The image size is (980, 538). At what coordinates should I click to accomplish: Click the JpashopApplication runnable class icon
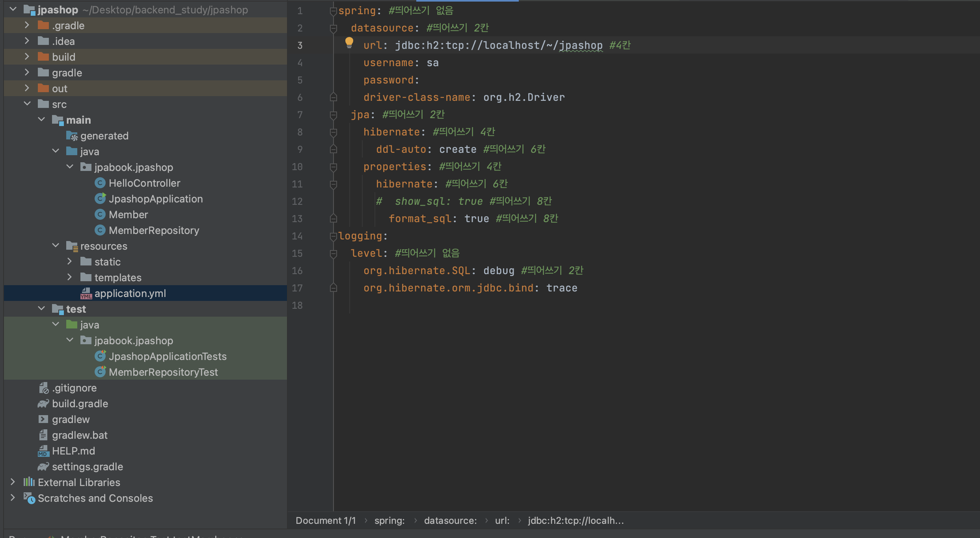[100, 199]
